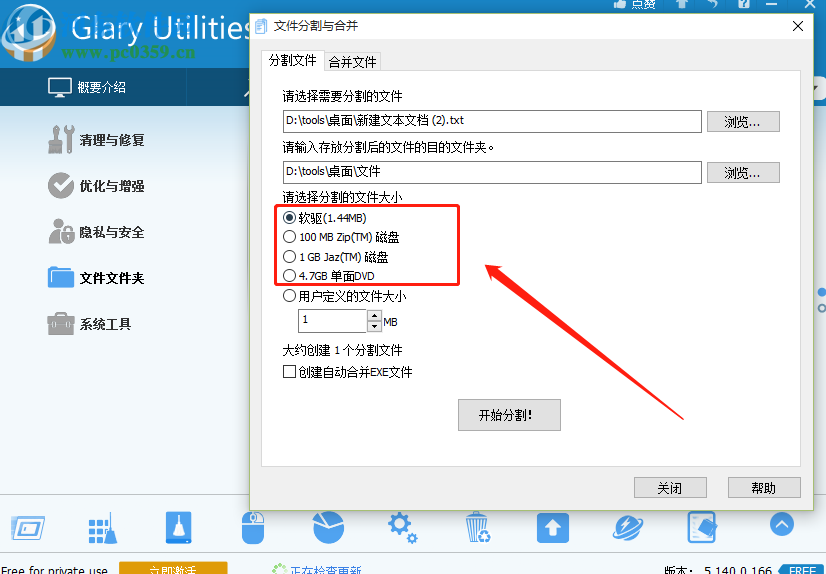Open the 优化与增强 category in sidebar
This screenshot has width=826, height=574.
tap(96, 186)
